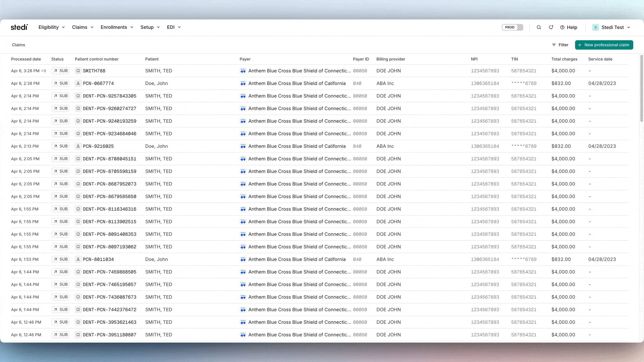Open the Help link
Viewport: 644px width, 362px height.
coord(569,27)
